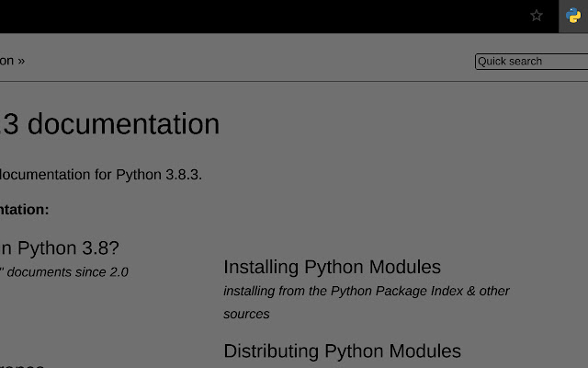This screenshot has height=368, width=588.
Task: Click "3.8.3" in the intro sentence
Action: coord(184,175)
